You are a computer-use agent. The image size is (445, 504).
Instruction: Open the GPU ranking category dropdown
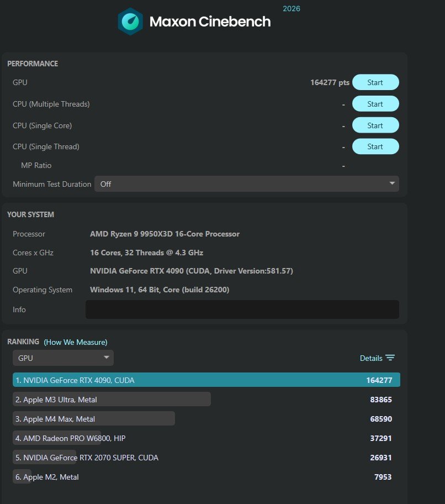[x=63, y=358]
